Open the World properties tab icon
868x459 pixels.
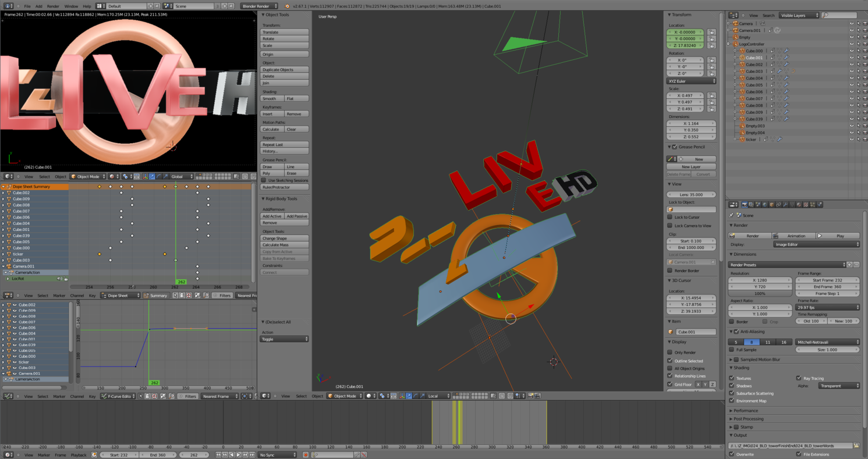click(x=764, y=205)
